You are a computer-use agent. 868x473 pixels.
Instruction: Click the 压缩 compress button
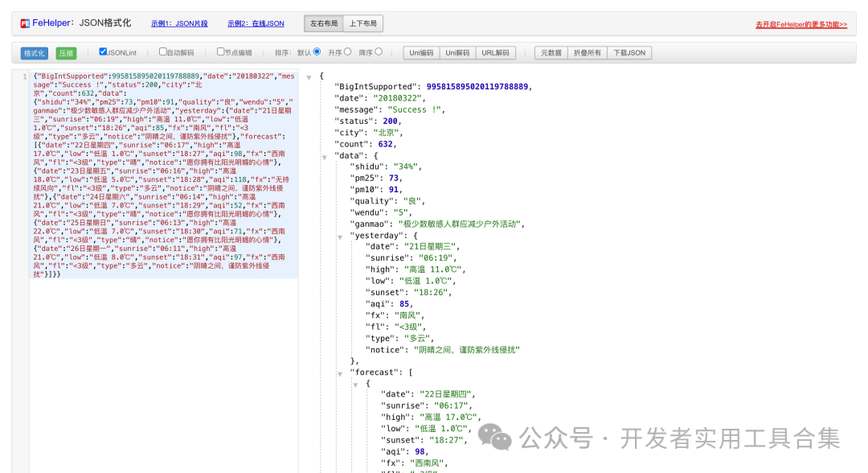(64, 53)
